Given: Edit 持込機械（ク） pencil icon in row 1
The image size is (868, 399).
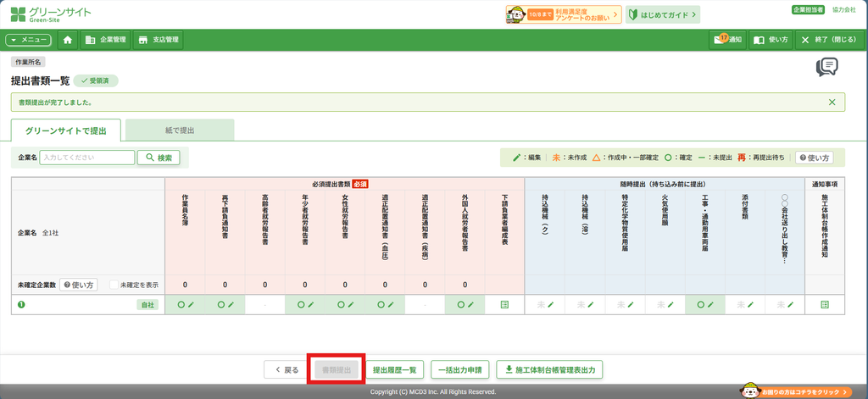Looking at the screenshot, I should [550, 304].
